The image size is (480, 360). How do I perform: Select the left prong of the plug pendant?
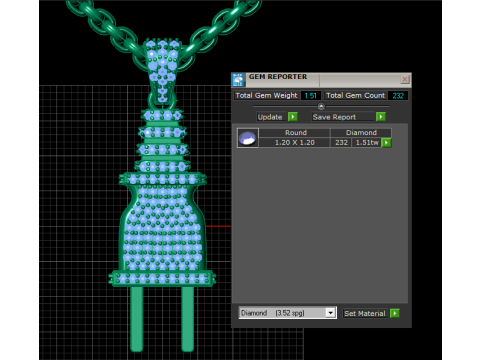(x=137, y=319)
